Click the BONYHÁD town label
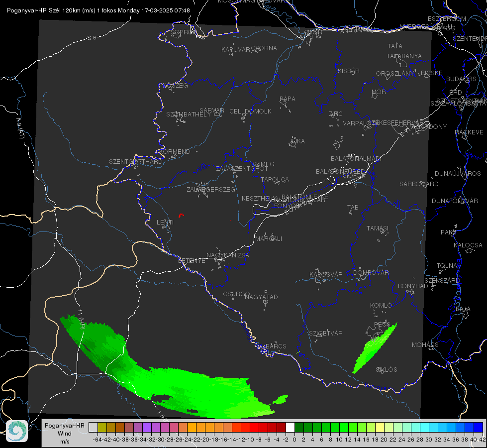487x448 pixels. pos(413,286)
